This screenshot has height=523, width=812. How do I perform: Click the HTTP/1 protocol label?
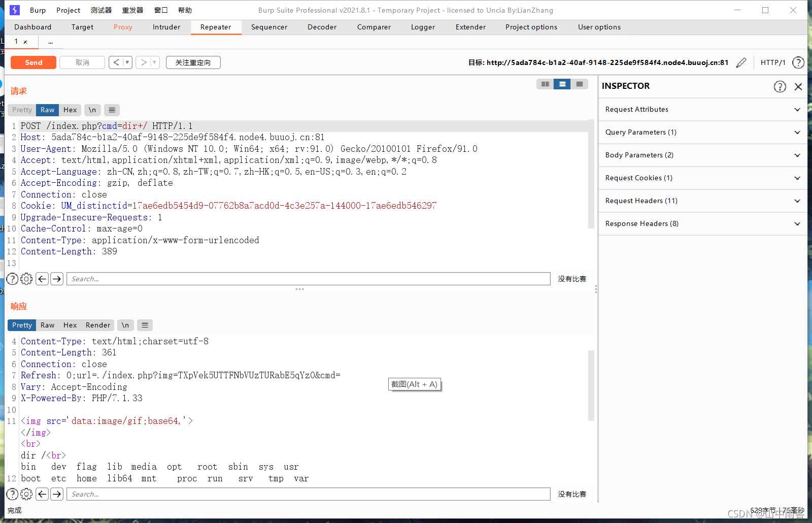pos(773,62)
